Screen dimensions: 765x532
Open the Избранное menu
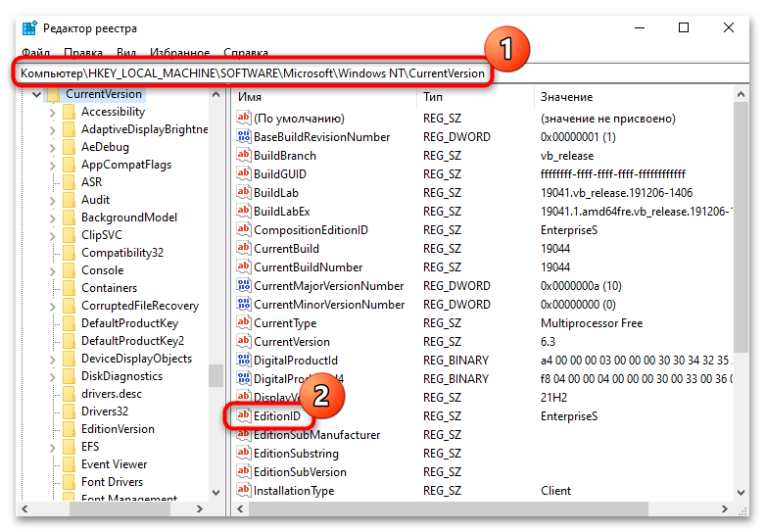[179, 52]
